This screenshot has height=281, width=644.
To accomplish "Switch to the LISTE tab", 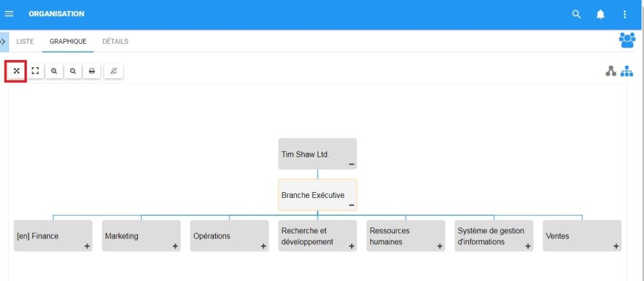I will pos(25,41).
